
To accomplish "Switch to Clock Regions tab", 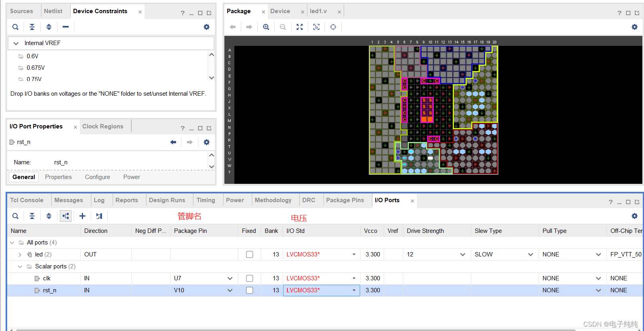I will pyautogui.click(x=103, y=126).
